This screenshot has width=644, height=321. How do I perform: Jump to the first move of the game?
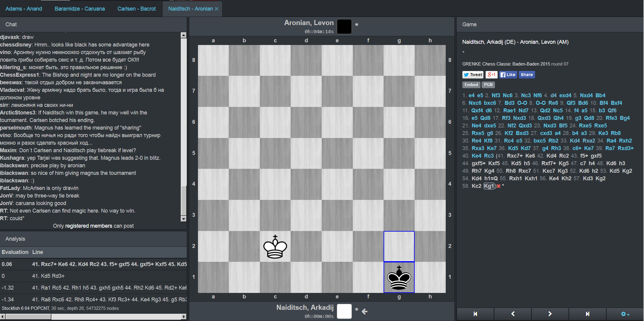(475, 314)
